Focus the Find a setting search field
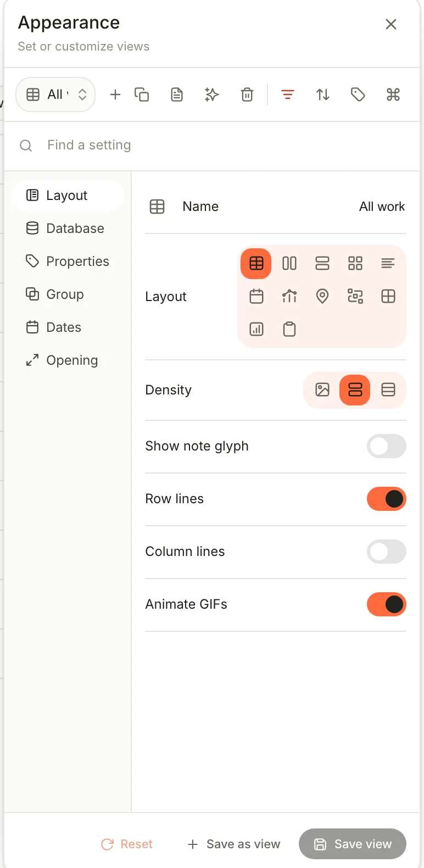 click(212, 146)
